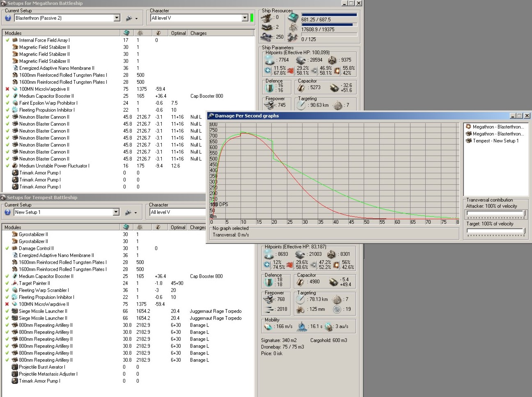Expand the Tempest New Setup 1 dropdown
532x397 pixels.
point(116,212)
